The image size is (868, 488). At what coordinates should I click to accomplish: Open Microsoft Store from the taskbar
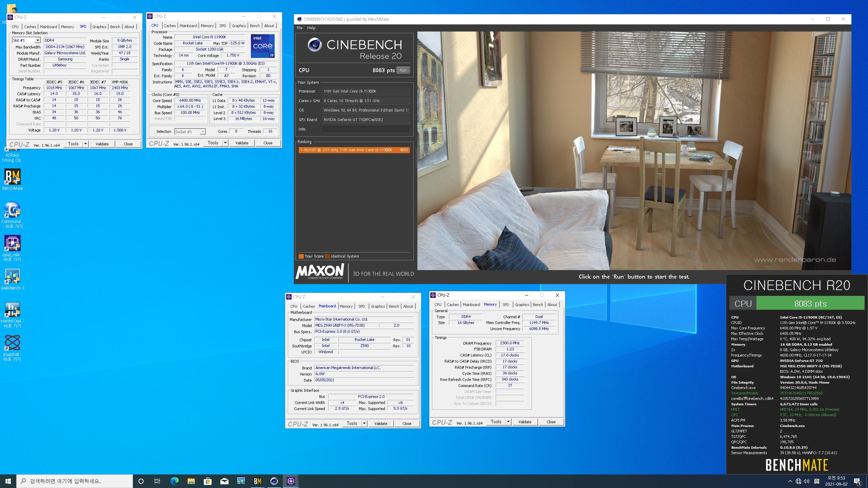[208, 481]
